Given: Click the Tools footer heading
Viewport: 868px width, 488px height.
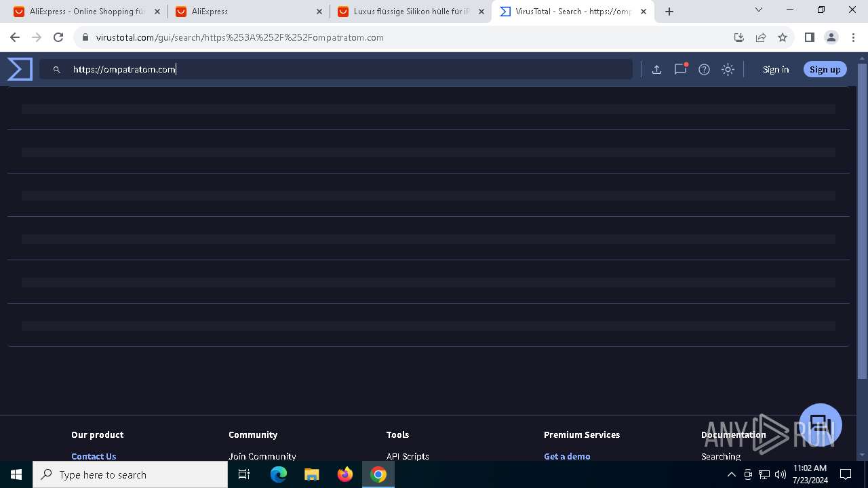Looking at the screenshot, I should (397, 434).
